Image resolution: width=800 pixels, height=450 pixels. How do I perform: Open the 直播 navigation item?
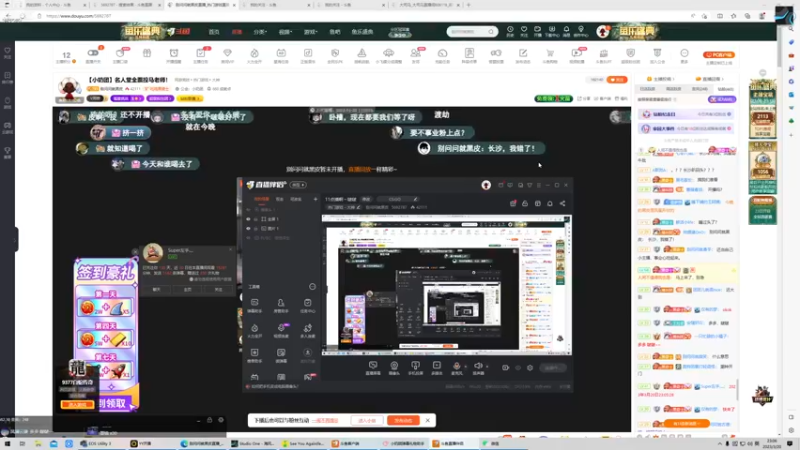click(237, 32)
